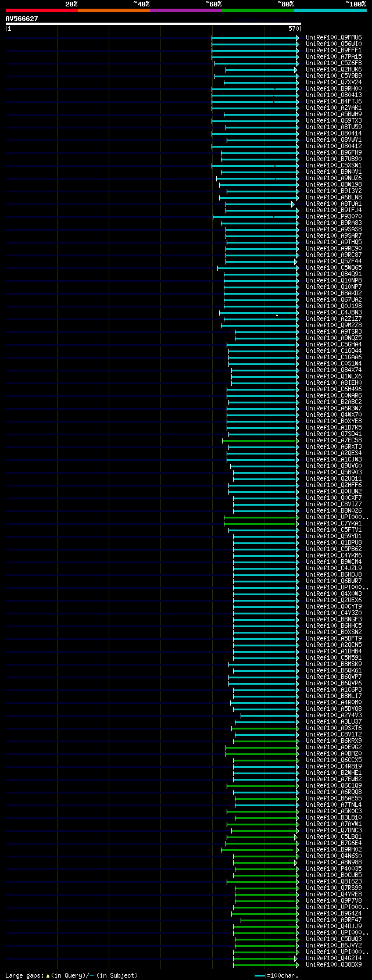The height and width of the screenshot is (980, 372).
Task: Click the UniRef100_Q5ZF44 label
Action: (334, 261)
